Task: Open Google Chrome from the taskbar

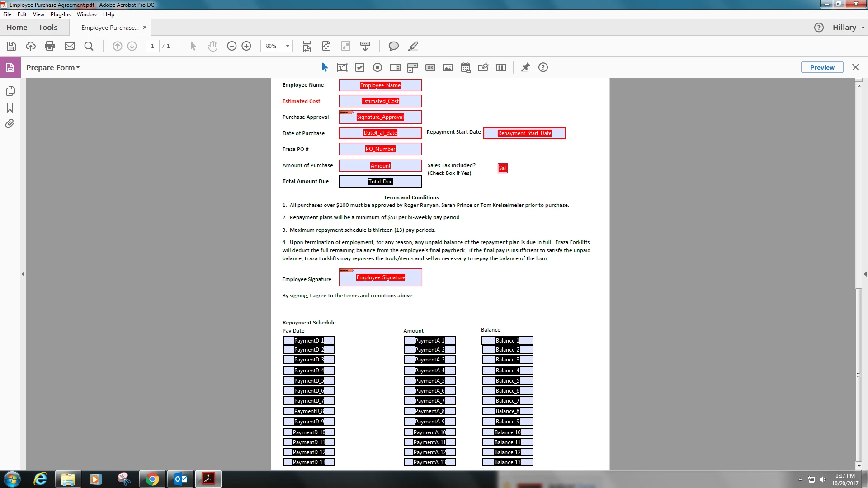Action: click(x=152, y=479)
